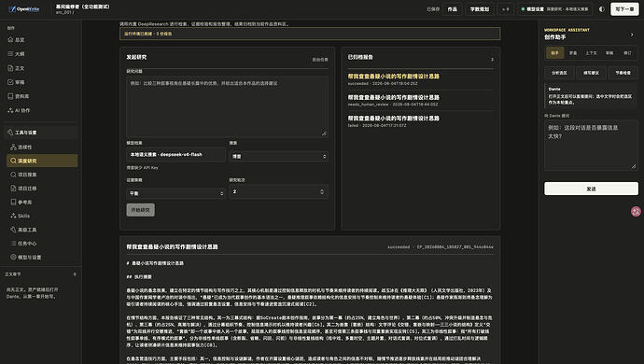Click the OpenWrite logo at top left
This screenshot has height=364, width=644.
(24, 9)
